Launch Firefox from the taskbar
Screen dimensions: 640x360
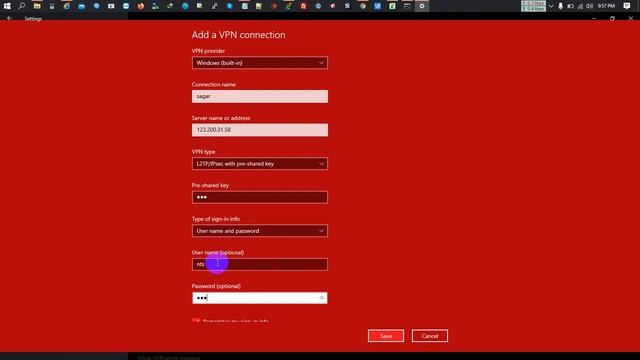pyautogui.click(x=141, y=6)
